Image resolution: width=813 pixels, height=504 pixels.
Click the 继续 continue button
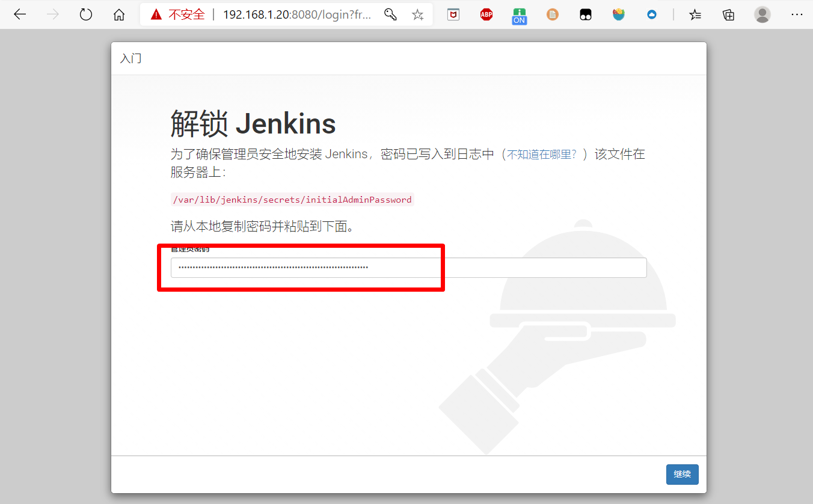[x=683, y=475]
